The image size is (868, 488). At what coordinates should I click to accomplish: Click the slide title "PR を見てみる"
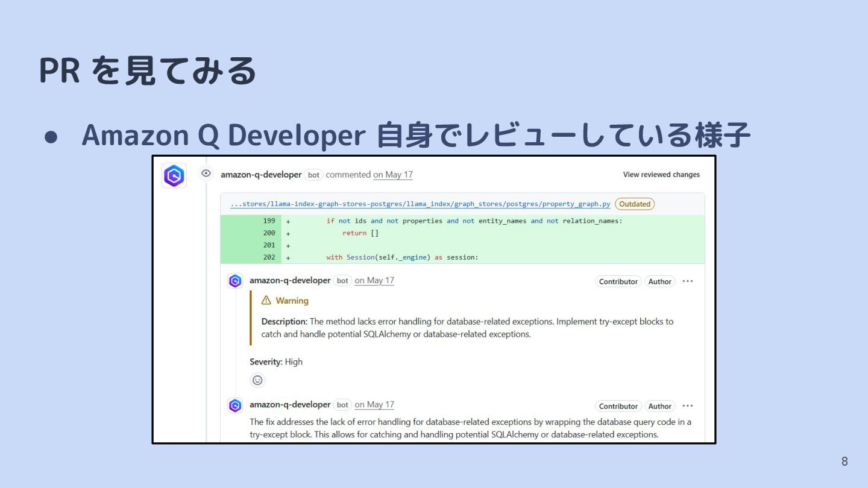point(148,71)
